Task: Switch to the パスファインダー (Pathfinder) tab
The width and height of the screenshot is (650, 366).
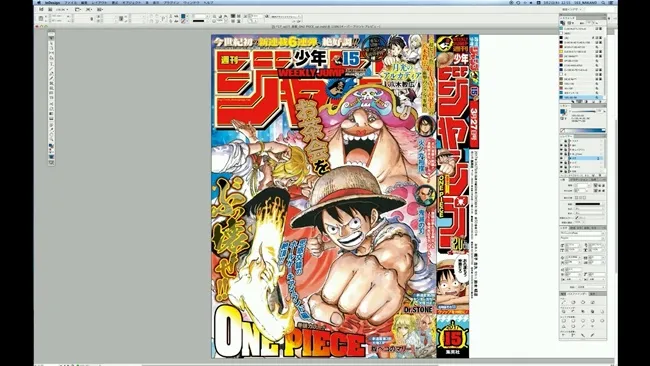Action: [577, 293]
